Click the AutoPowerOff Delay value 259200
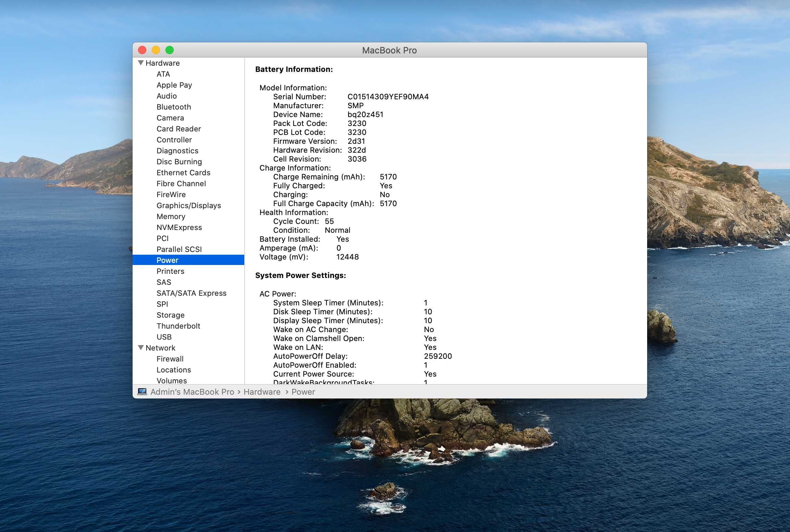The image size is (790, 532). coord(438,356)
